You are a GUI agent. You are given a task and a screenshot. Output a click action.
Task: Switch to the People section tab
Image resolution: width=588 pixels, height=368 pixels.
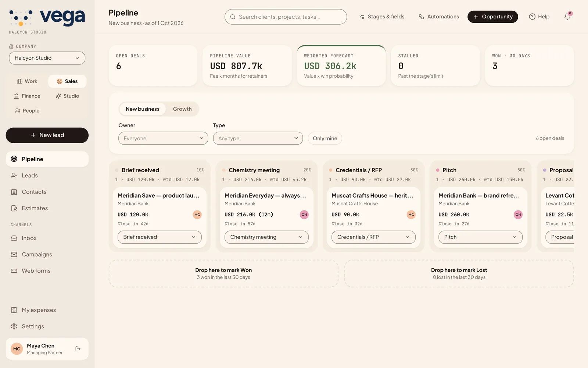(x=27, y=111)
